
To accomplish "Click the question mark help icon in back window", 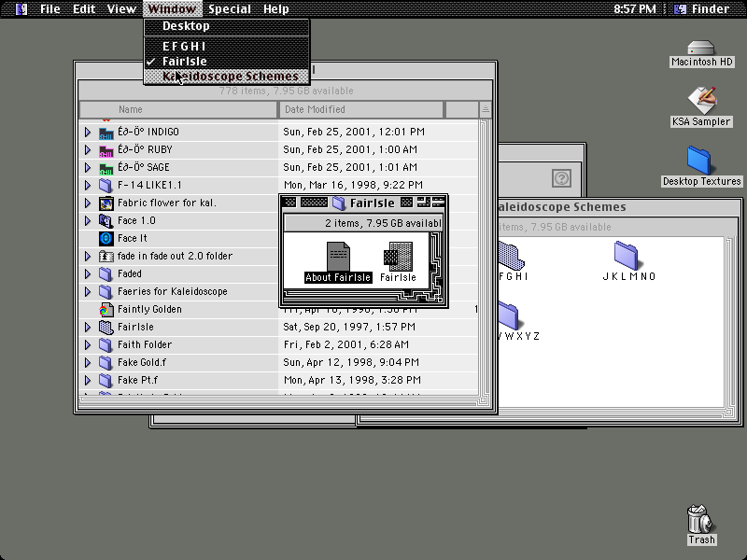I will [562, 178].
